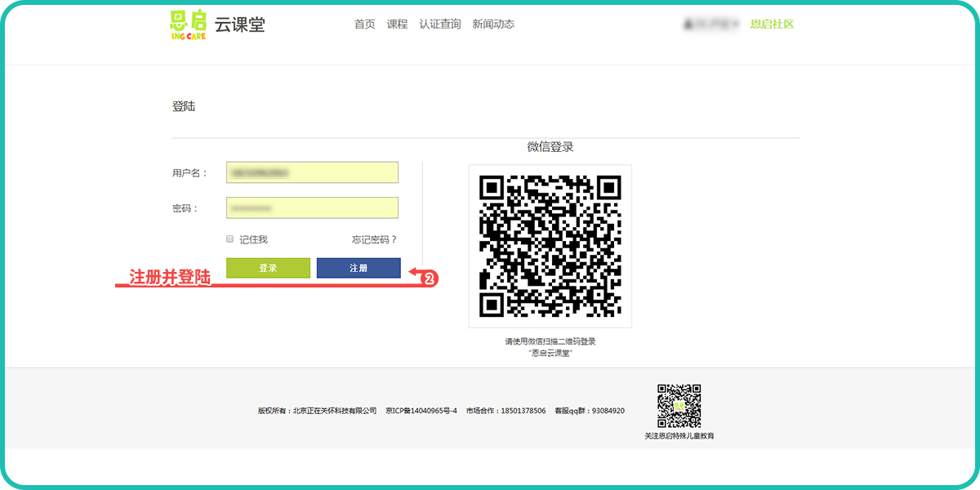
Task: Click the red arrow pointing at 注册
Action: (415, 272)
